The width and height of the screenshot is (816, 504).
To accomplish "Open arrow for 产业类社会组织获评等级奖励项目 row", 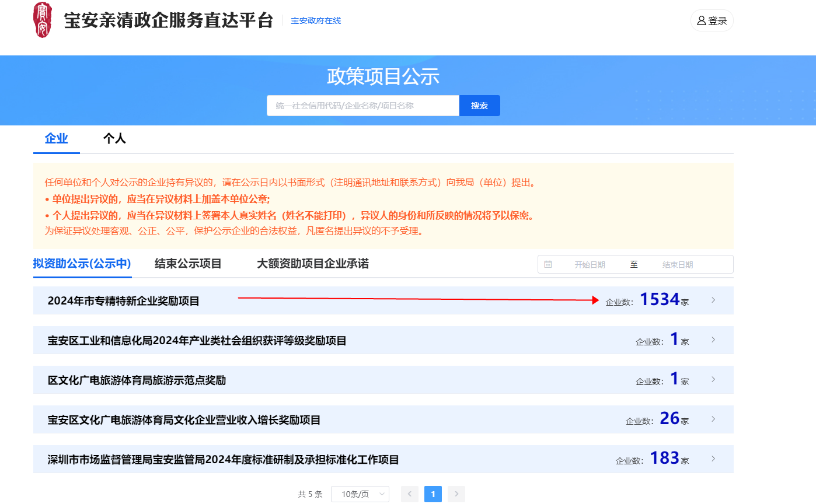I will [x=713, y=340].
